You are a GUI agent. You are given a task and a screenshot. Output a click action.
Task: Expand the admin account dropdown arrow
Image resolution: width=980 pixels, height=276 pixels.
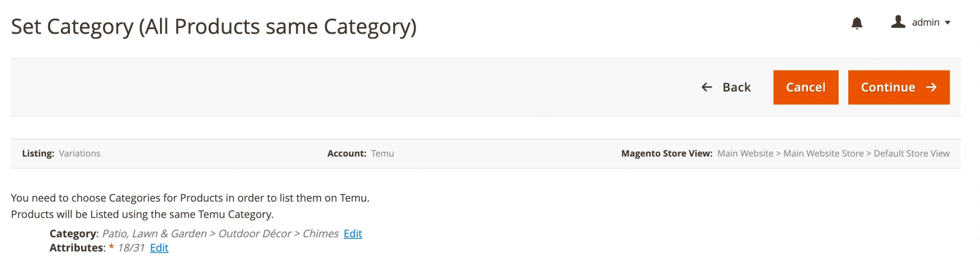(x=947, y=23)
